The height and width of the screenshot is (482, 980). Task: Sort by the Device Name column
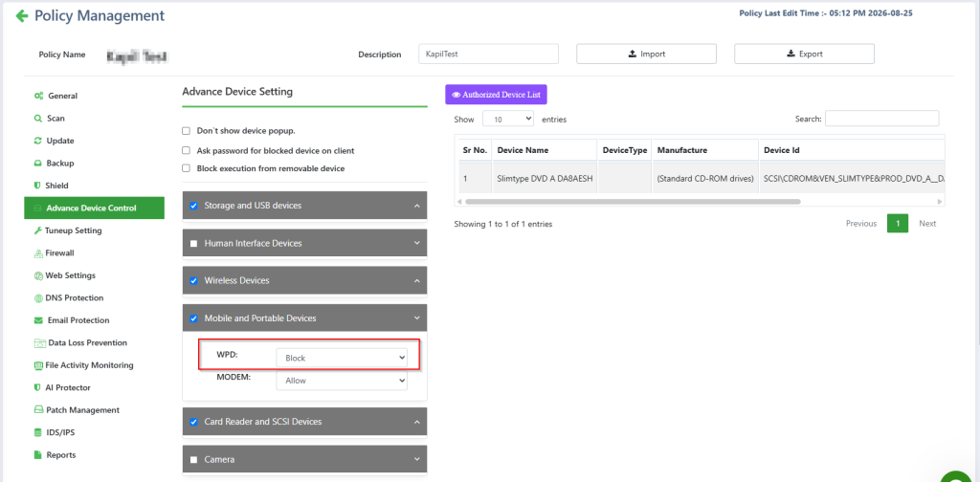tap(545, 150)
